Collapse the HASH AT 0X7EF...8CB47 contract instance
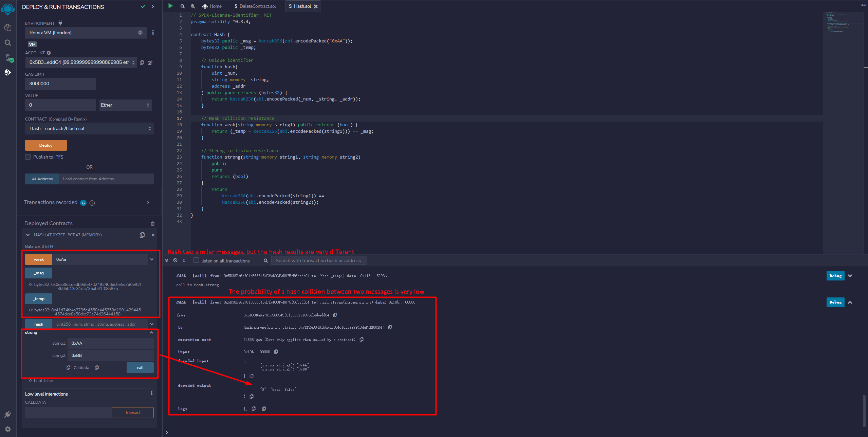 coord(28,235)
